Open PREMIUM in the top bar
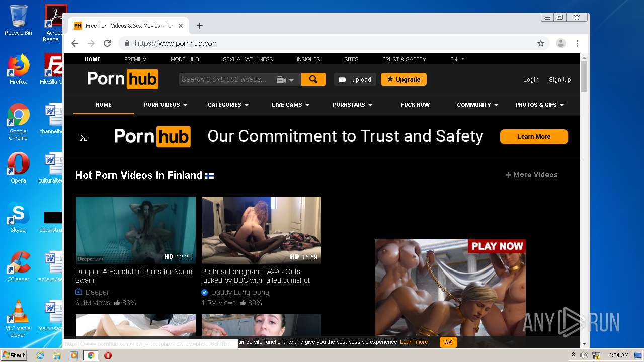This screenshot has height=362, width=644. pos(135,59)
